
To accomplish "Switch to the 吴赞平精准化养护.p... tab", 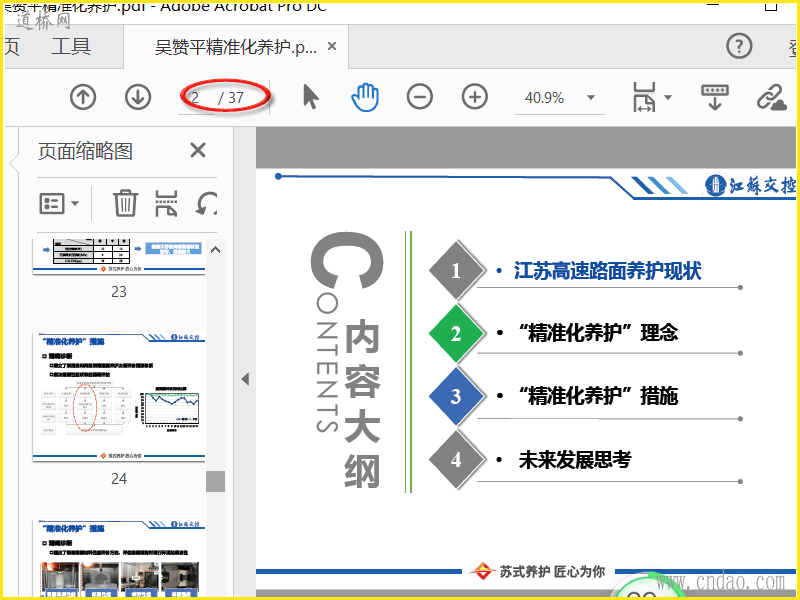I will point(236,47).
